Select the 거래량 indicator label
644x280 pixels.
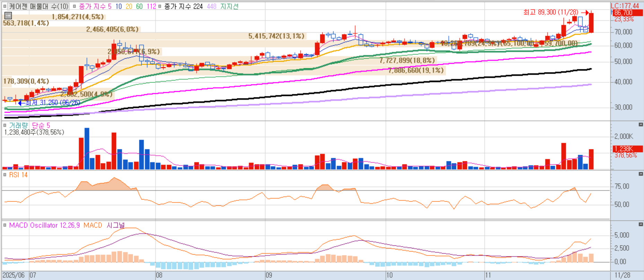point(18,125)
